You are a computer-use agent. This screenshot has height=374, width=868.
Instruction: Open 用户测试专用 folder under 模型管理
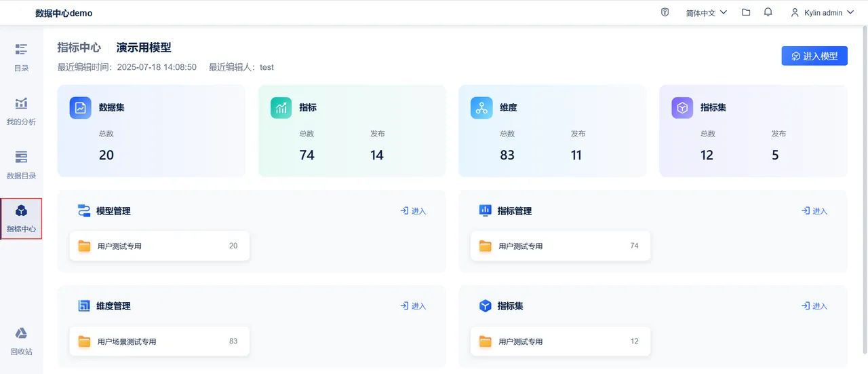pos(159,246)
